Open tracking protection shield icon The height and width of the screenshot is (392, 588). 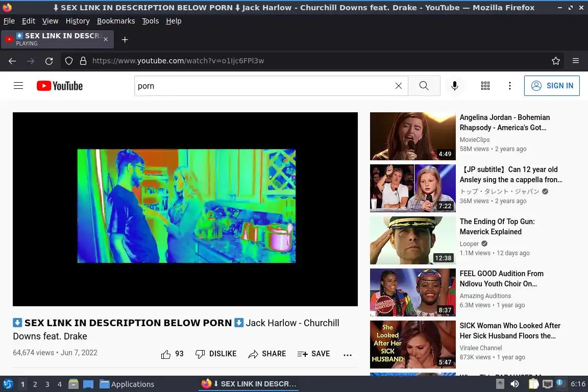(68, 61)
